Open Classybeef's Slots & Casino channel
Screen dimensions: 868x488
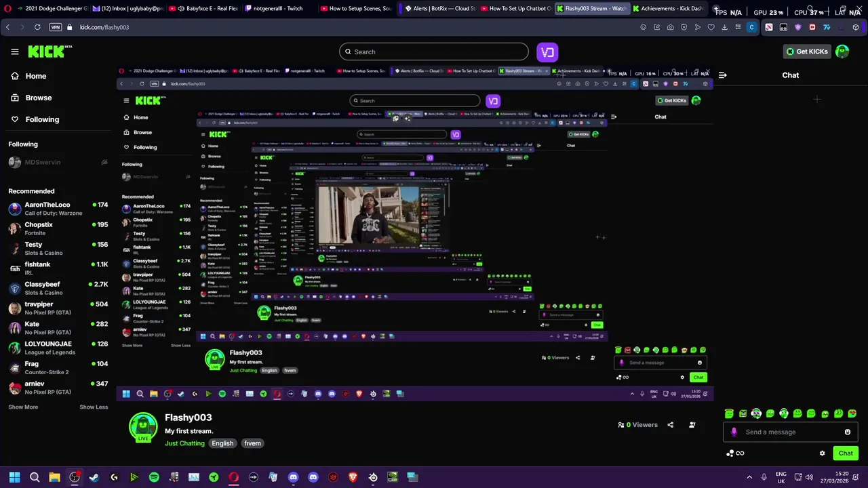point(58,288)
